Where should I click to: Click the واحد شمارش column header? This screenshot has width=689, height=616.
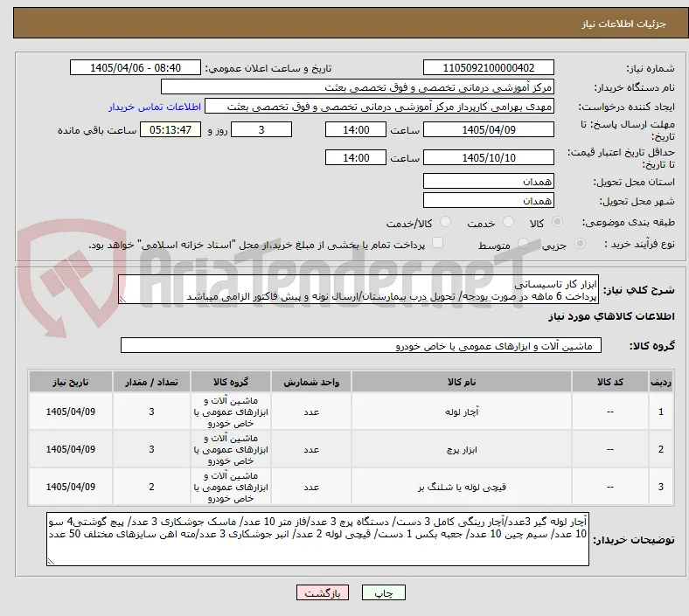pos(311,382)
